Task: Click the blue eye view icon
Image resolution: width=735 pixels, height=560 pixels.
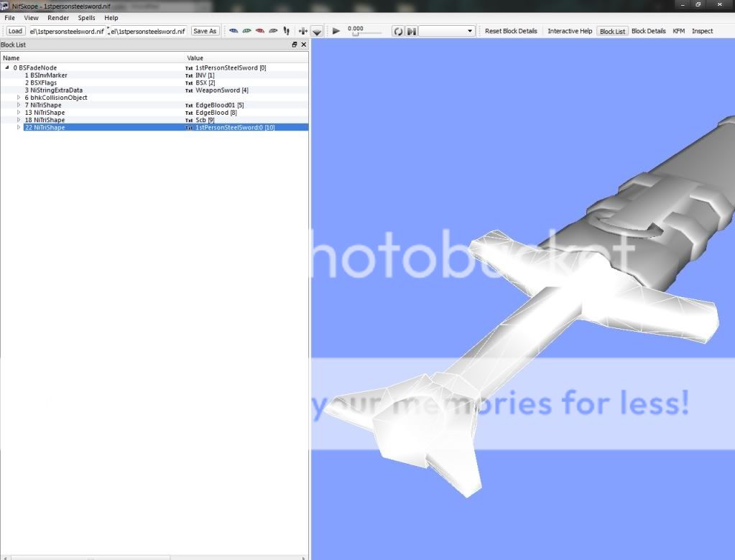Action: click(x=234, y=31)
